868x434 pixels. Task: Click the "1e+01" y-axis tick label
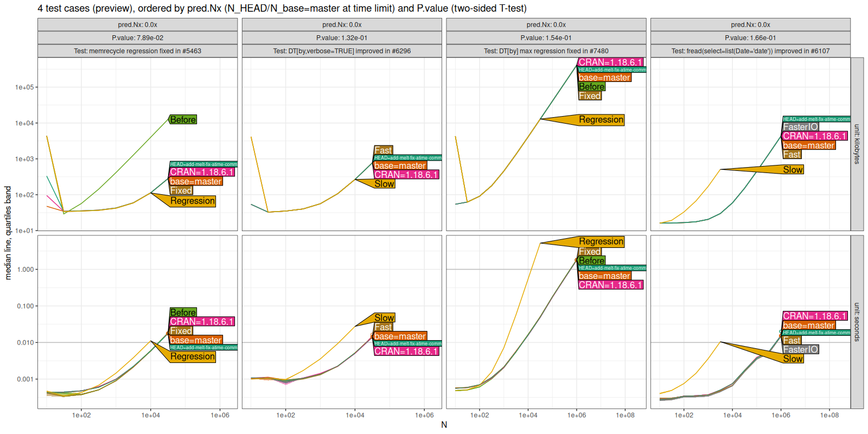pyautogui.click(x=24, y=231)
